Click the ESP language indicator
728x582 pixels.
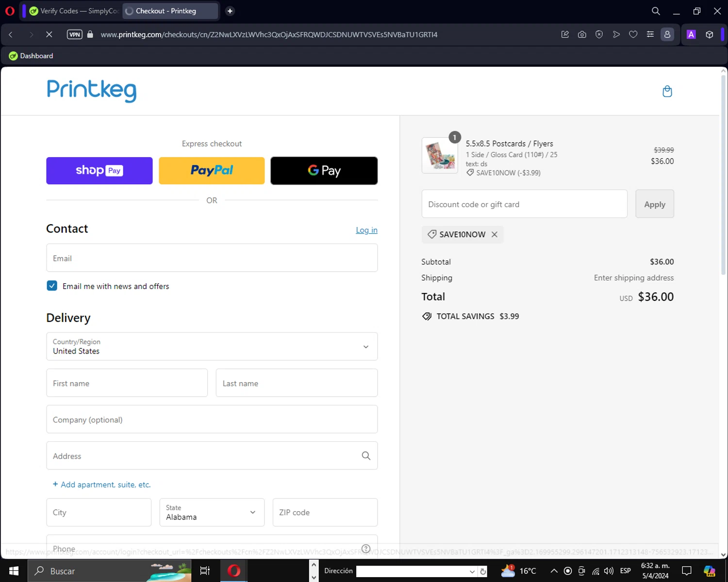coord(626,571)
